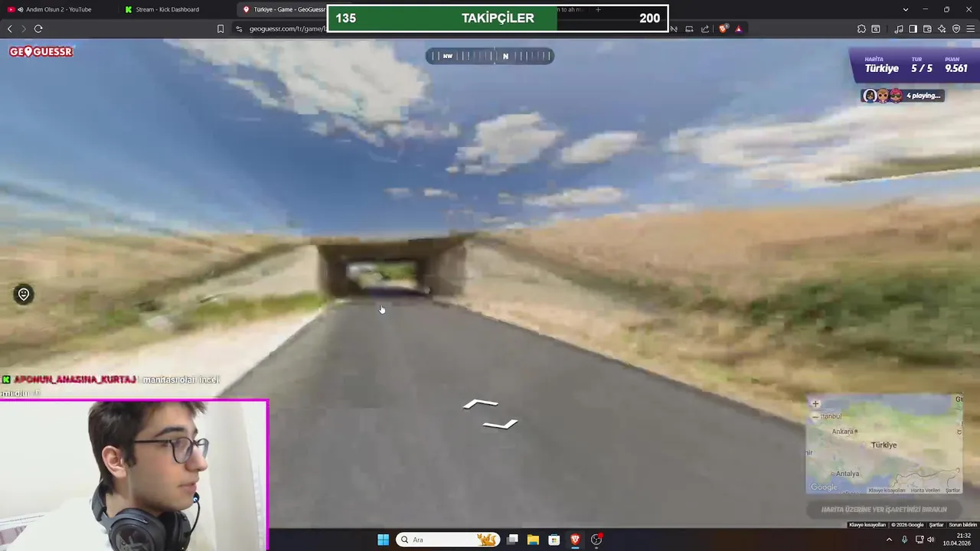The height and width of the screenshot is (551, 980).
Task: Click the share page icon
Action: (705, 29)
